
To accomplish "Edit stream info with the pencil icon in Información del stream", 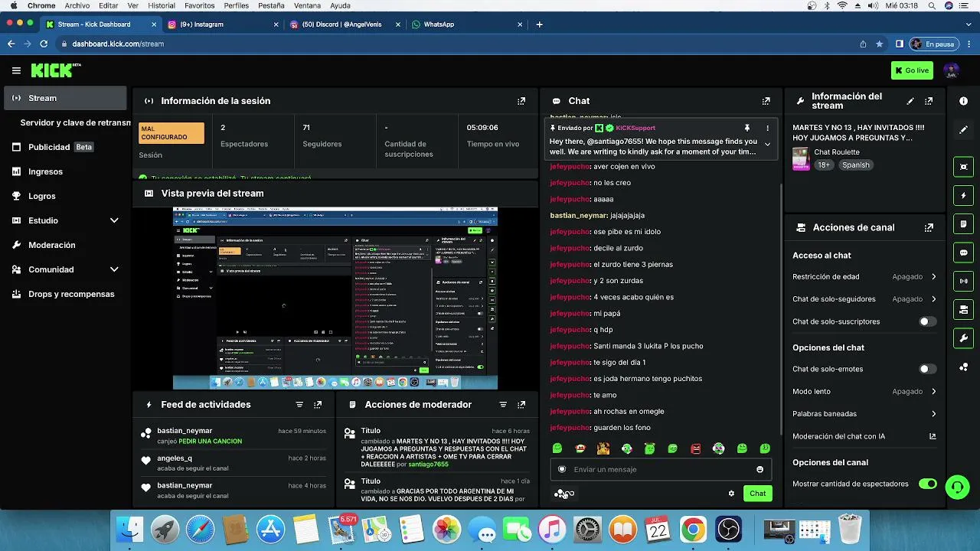I will [910, 101].
